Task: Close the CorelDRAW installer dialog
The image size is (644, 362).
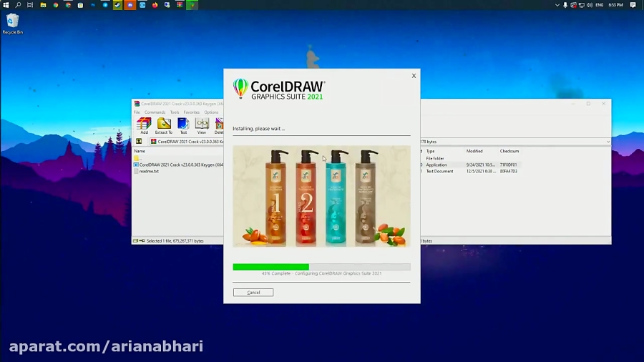Action: click(x=414, y=76)
